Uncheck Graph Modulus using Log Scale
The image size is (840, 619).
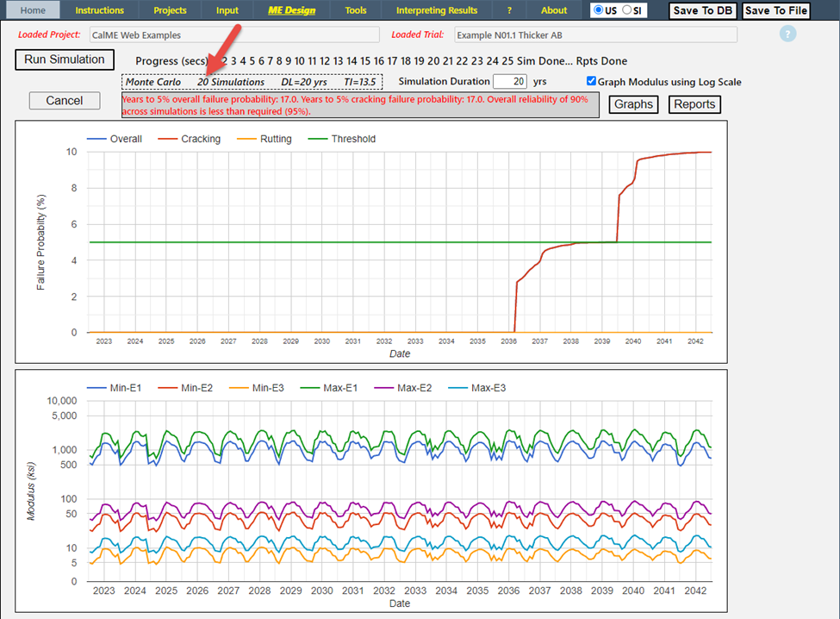tap(591, 82)
